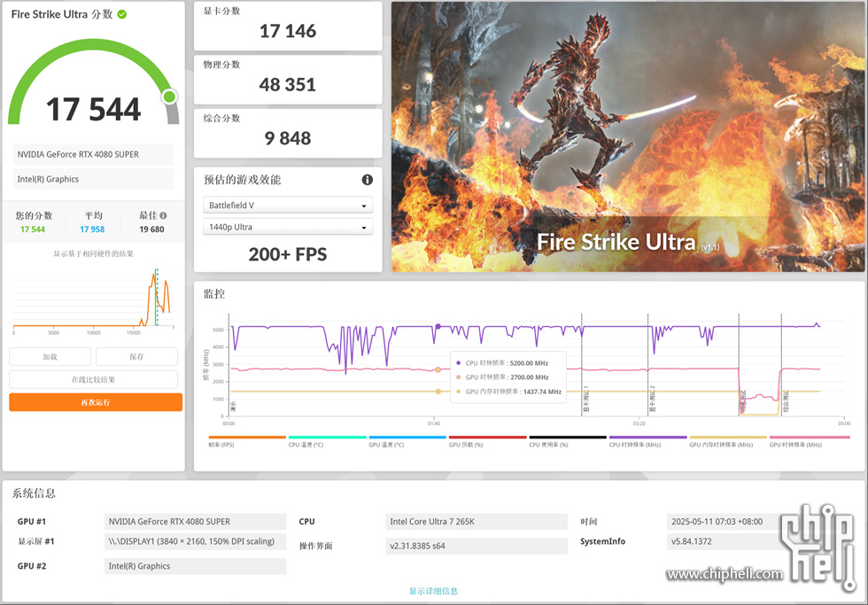The height and width of the screenshot is (605, 868).
Task: Click the Intel Core Ultra 7 265K field
Action: click(x=477, y=522)
